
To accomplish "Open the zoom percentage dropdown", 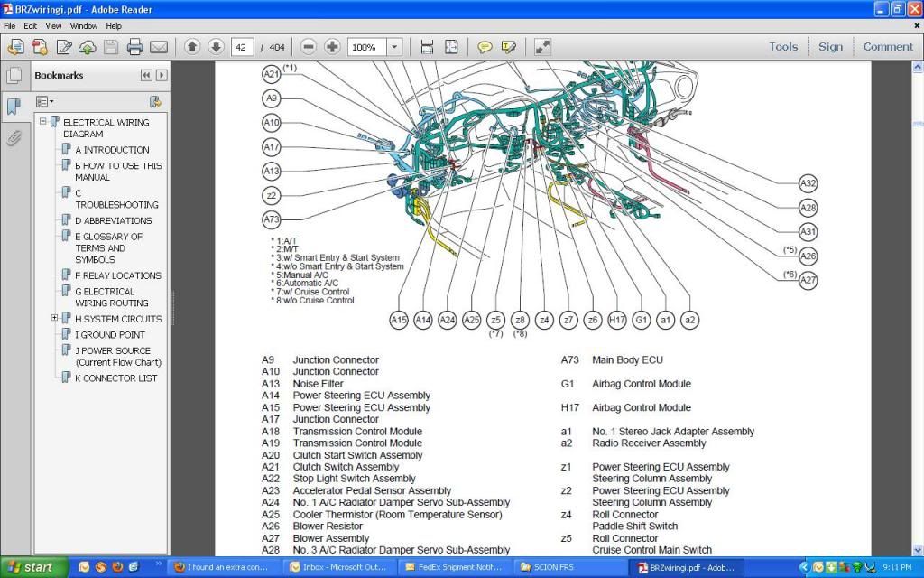I will pyautogui.click(x=394, y=47).
